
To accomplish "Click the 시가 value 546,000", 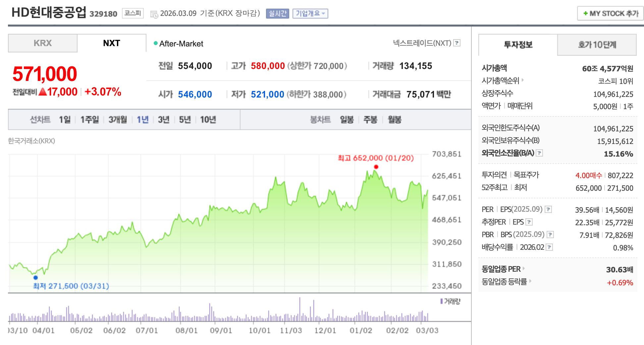I will pos(195,95).
